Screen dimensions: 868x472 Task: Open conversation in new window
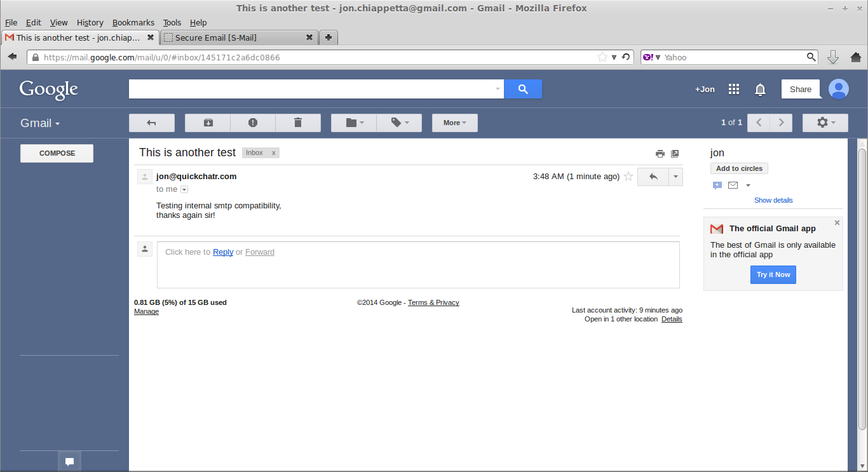[x=675, y=154]
